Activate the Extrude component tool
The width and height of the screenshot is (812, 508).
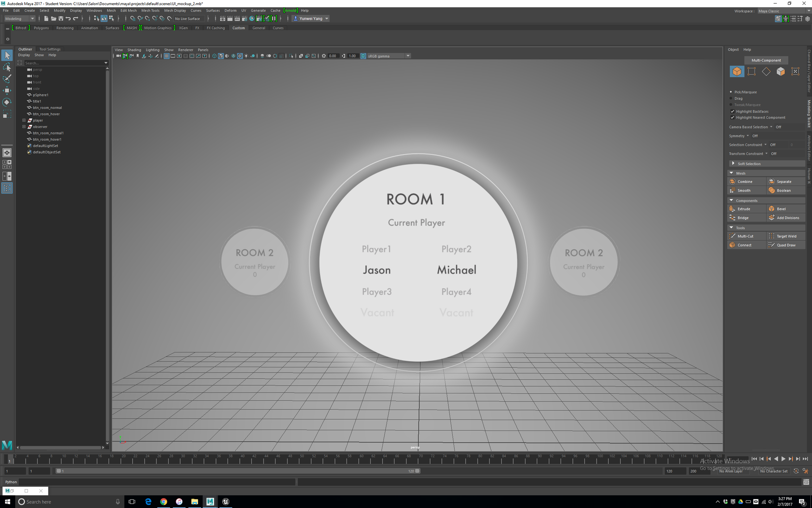(x=746, y=209)
